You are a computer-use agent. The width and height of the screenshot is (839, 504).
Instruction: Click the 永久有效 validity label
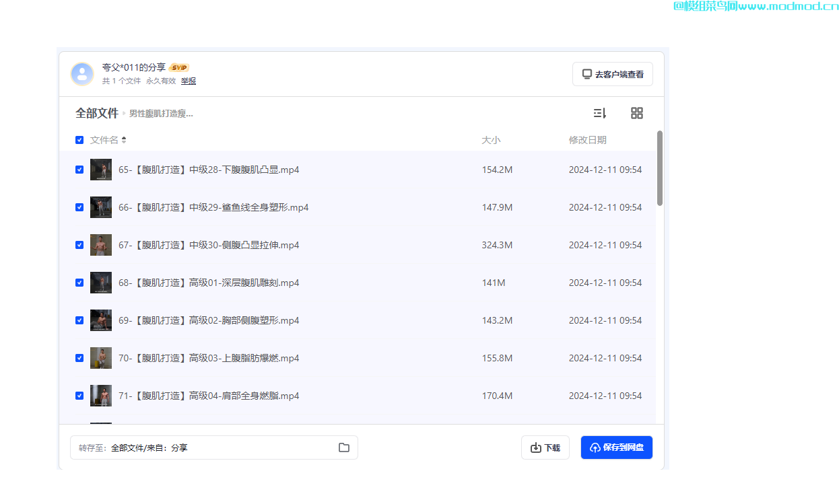pyautogui.click(x=161, y=81)
